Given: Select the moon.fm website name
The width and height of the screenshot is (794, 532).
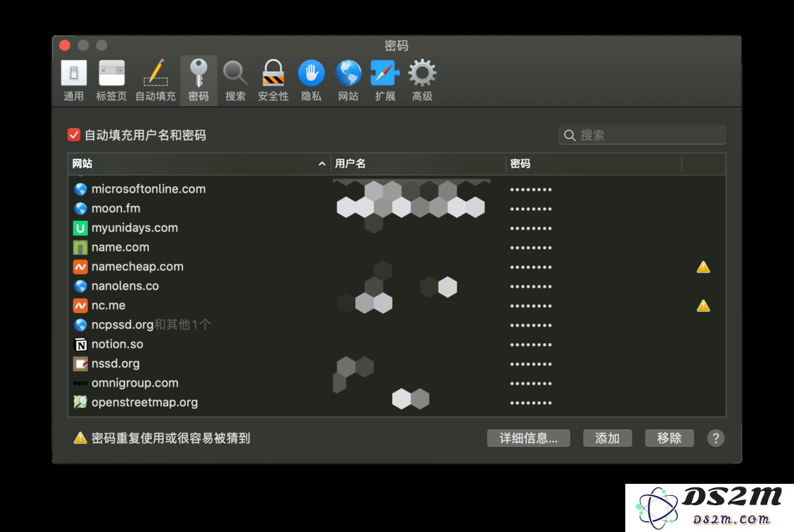Looking at the screenshot, I should point(116,208).
